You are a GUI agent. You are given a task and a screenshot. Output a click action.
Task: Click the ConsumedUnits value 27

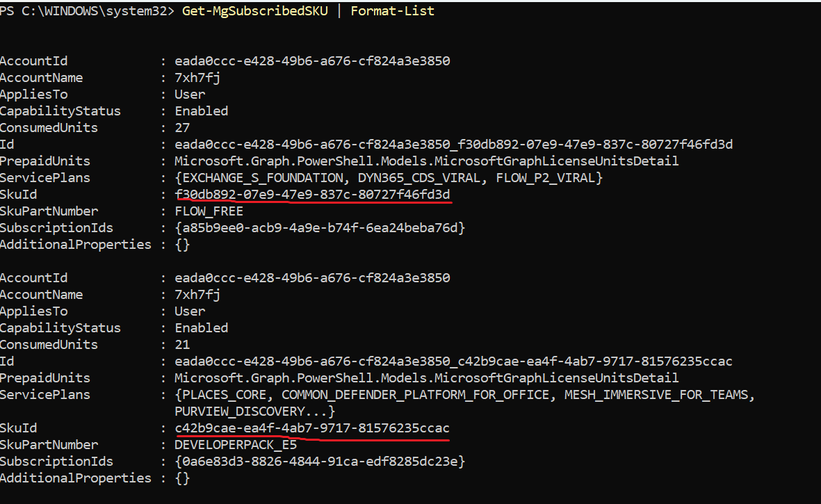pyautogui.click(x=182, y=127)
